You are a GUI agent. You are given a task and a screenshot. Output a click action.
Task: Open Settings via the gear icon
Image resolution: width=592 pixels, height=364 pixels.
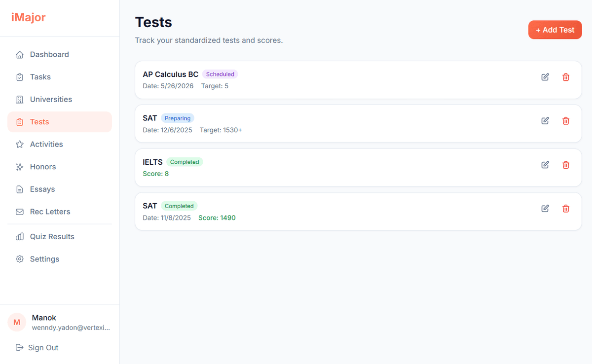point(20,259)
